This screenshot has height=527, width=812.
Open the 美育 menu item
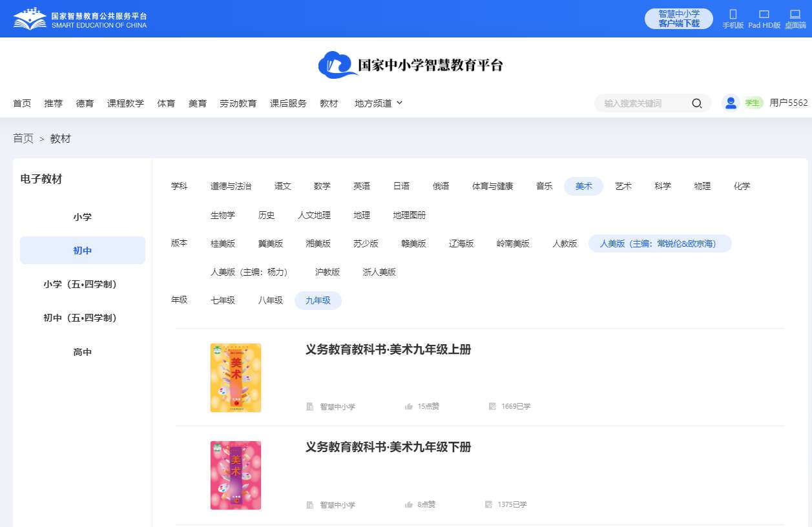coord(198,103)
